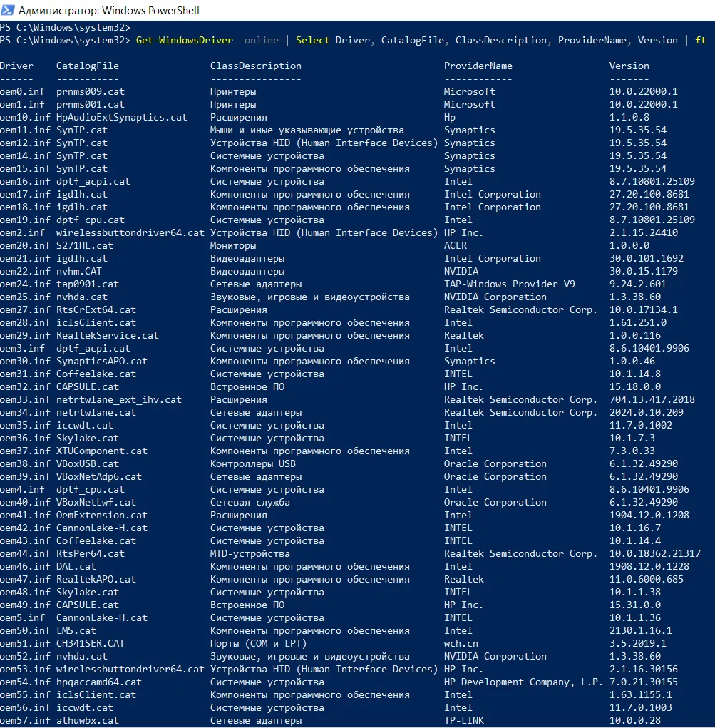Click 'athuwbx.cat' catalog file
The height and width of the screenshot is (728, 715).
(87, 721)
